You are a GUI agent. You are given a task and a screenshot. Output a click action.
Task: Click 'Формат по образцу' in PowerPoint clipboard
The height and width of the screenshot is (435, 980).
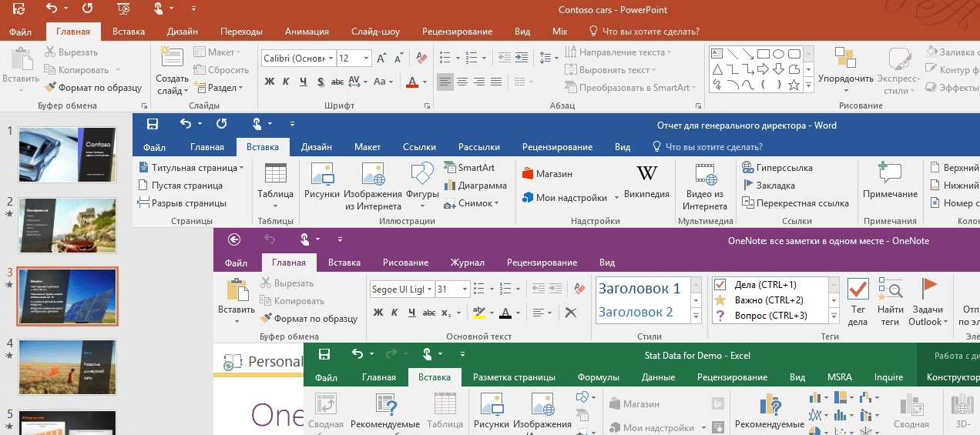click(93, 88)
